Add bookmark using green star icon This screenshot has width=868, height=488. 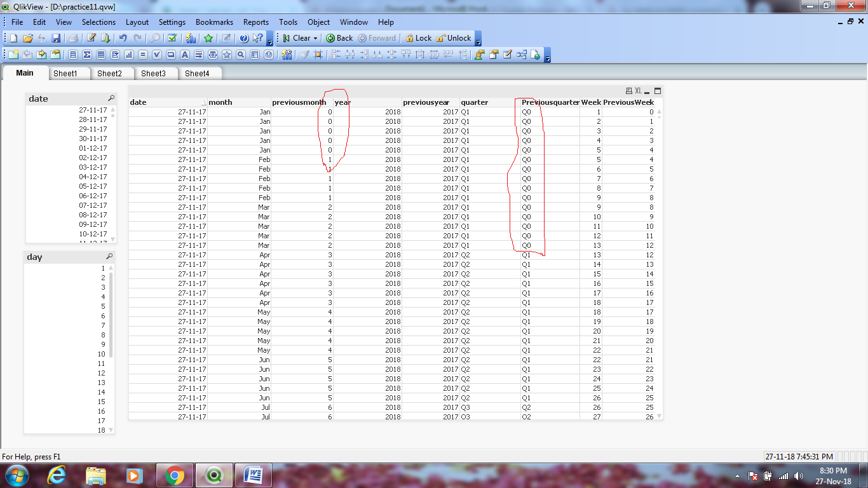click(x=208, y=38)
